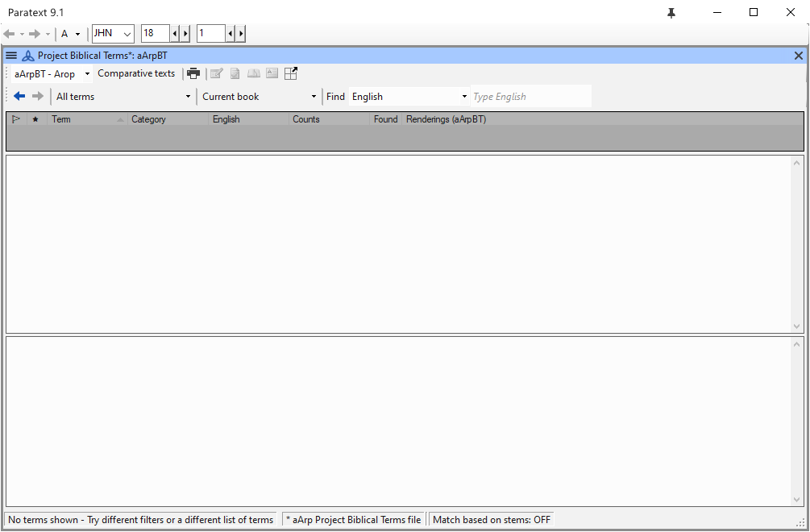Click the checked document icon in the toolbar

click(x=235, y=74)
